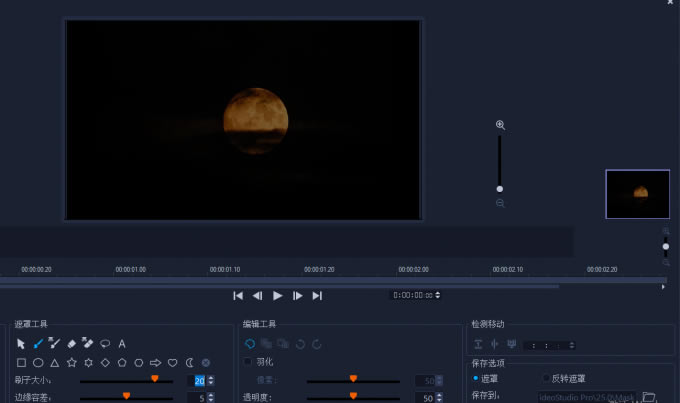
Task: Choose the heart shape mask
Action: [172, 362]
